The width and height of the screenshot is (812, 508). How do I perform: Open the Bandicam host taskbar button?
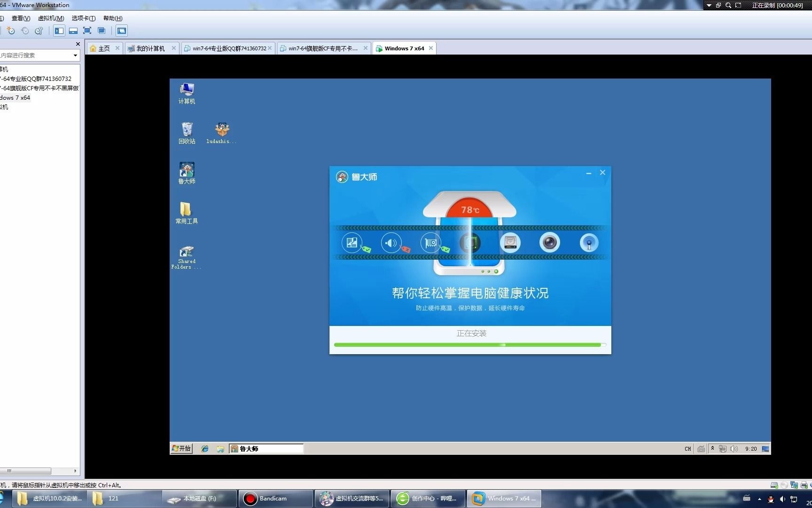pyautogui.click(x=276, y=499)
